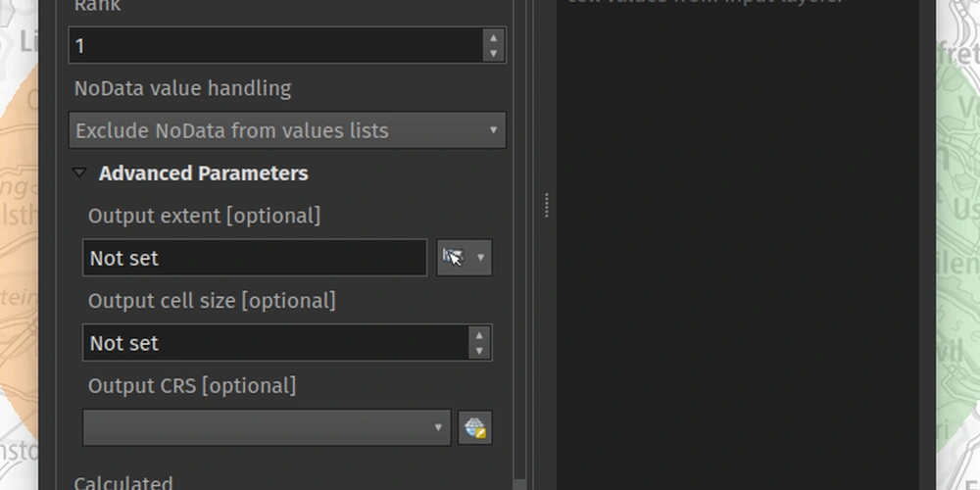Decrement Output cell size with down arrow

[479, 351]
